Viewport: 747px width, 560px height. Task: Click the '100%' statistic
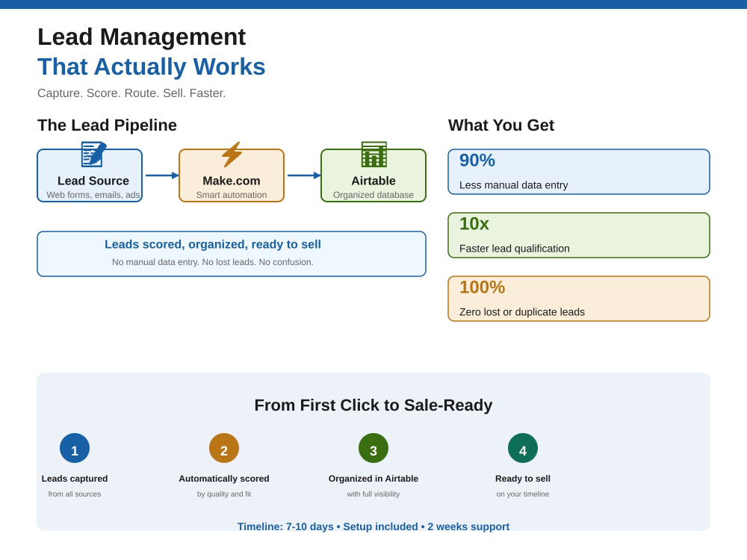482,287
